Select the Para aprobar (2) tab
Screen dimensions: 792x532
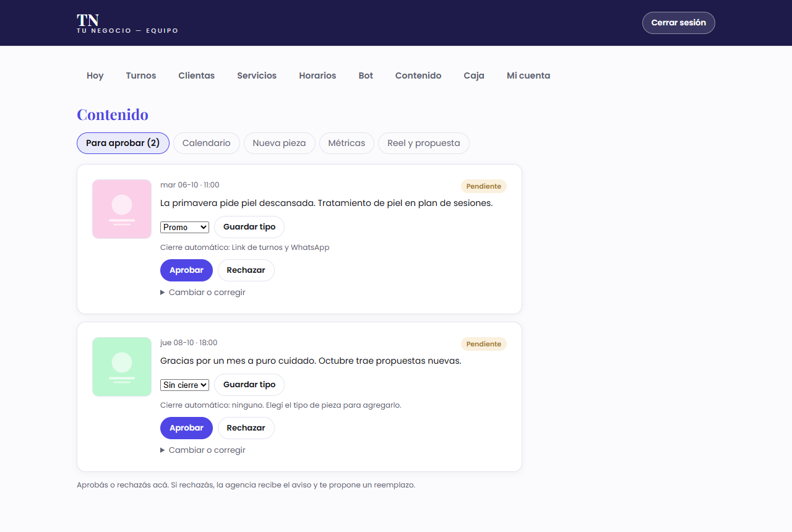click(x=123, y=143)
